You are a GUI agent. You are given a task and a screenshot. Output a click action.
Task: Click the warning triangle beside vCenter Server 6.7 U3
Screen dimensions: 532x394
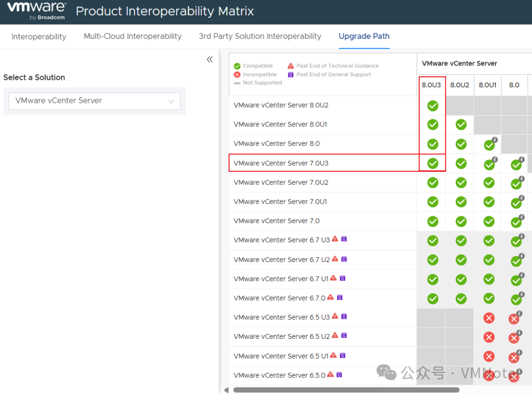[335, 239]
